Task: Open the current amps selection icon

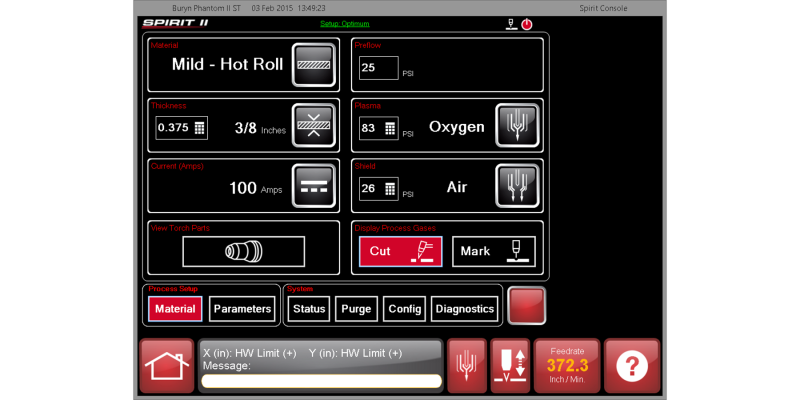Action: [x=313, y=186]
